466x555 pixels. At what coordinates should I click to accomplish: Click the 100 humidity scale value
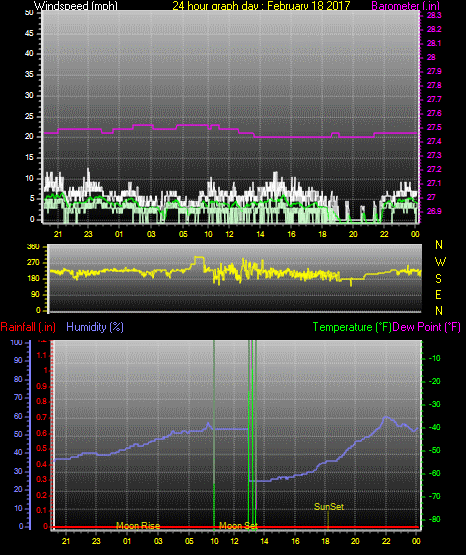pyautogui.click(x=16, y=343)
